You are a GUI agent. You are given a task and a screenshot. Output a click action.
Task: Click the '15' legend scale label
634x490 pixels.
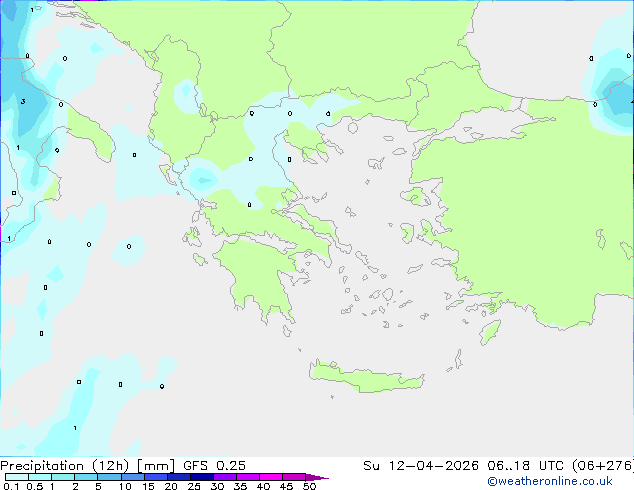(148, 486)
